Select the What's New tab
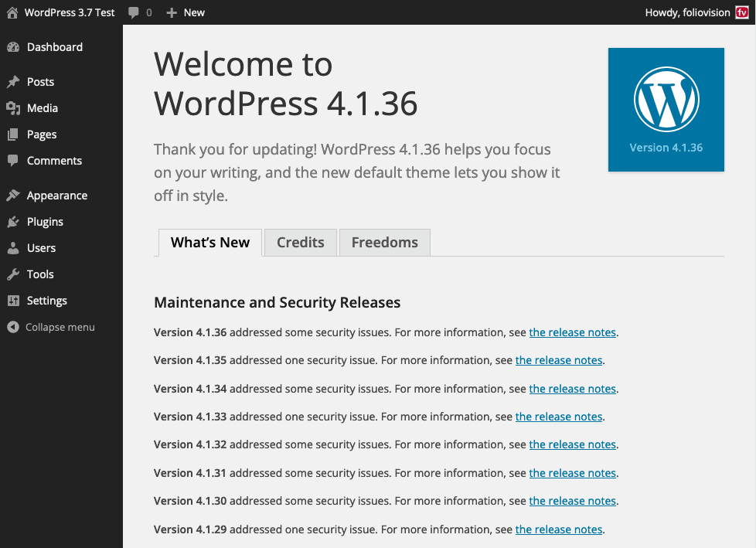The image size is (756, 548). coord(210,243)
